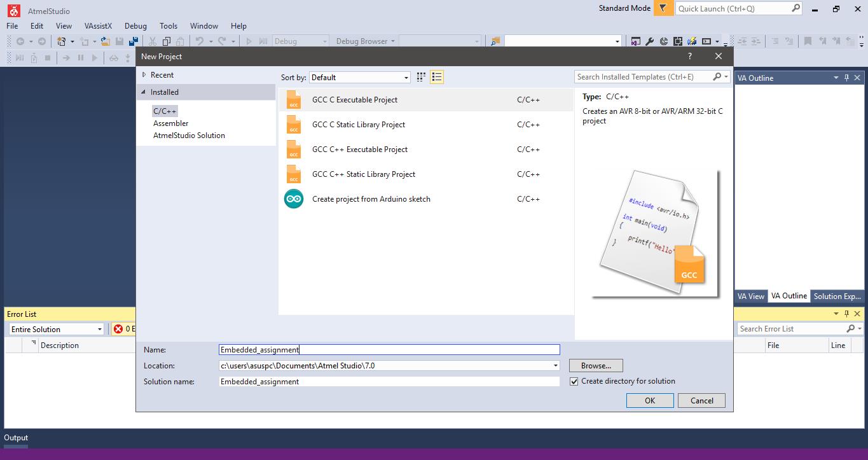The height and width of the screenshot is (460, 868).
Task: Open the Help menu
Action: click(x=238, y=25)
